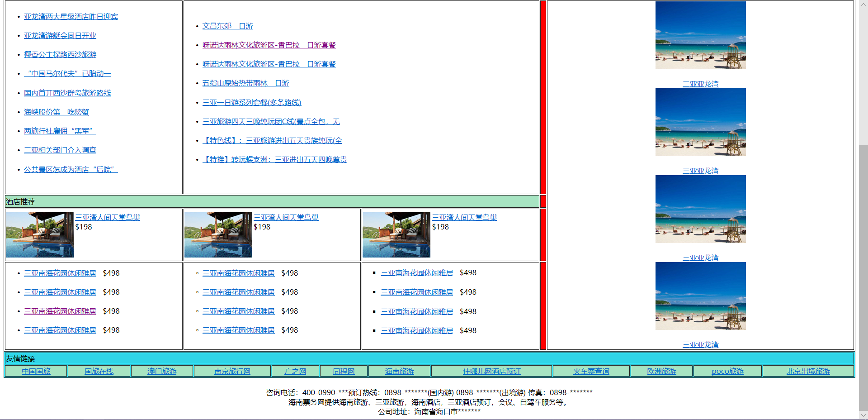
Task: Open the 中国国旅 friend link
Action: pos(36,372)
